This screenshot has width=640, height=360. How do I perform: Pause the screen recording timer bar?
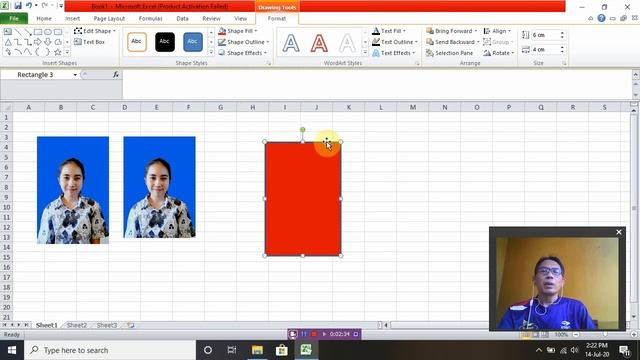point(304,334)
